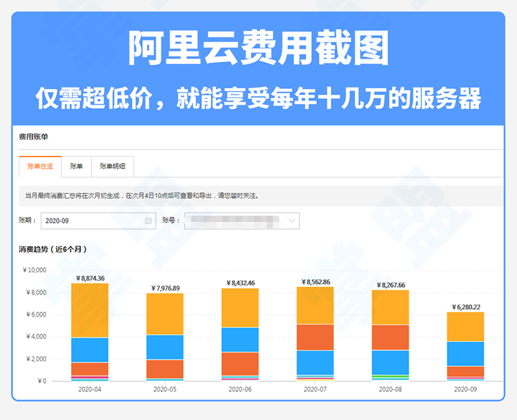The image size is (517, 420).
Task: Click the 2020-07 bar's blue segment
Action: (315, 363)
